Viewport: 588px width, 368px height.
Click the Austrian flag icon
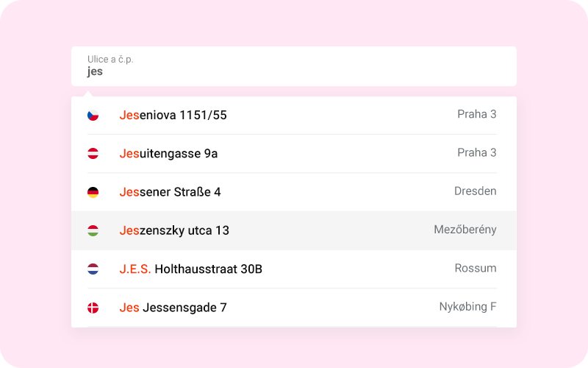point(93,153)
